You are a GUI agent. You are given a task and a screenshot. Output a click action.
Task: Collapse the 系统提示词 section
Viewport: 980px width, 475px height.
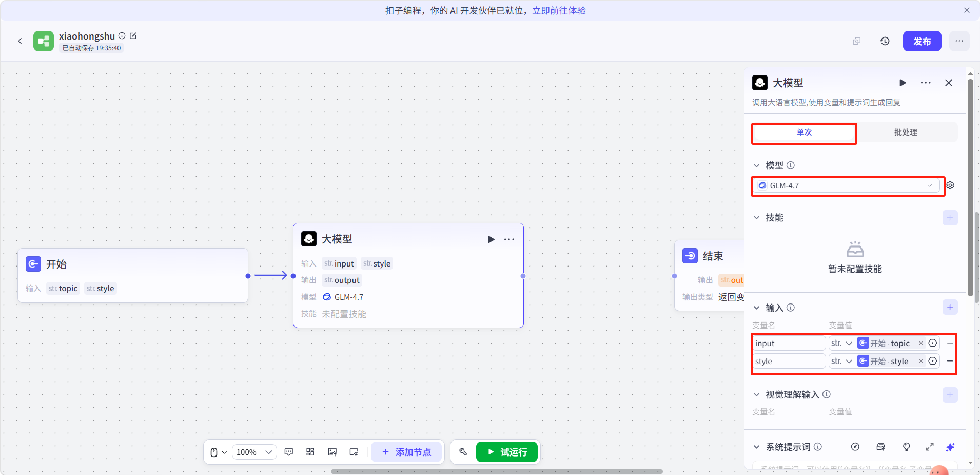[756, 447]
